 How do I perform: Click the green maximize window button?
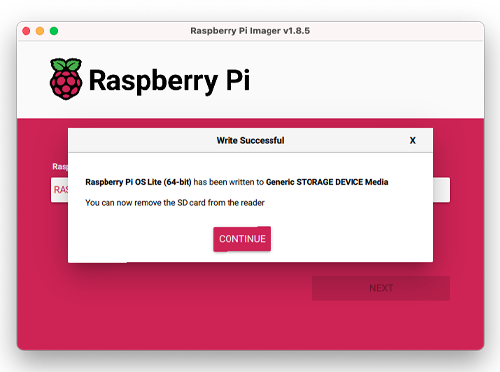tap(54, 31)
